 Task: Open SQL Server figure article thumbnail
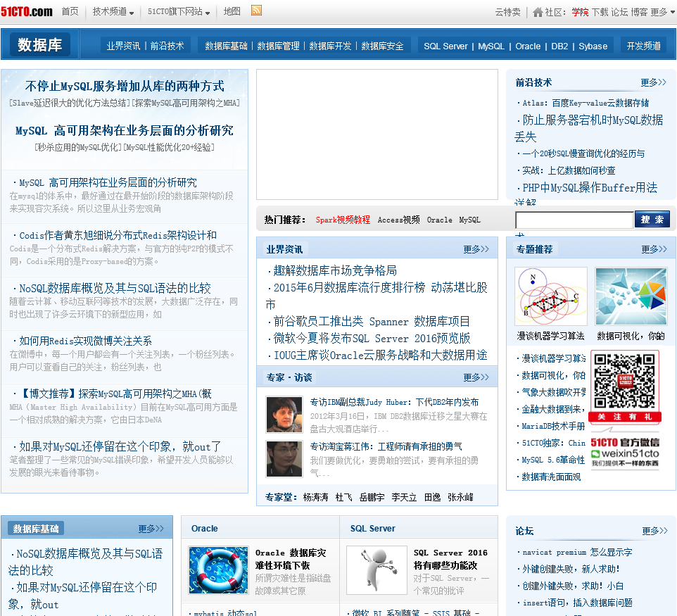tap(377, 570)
